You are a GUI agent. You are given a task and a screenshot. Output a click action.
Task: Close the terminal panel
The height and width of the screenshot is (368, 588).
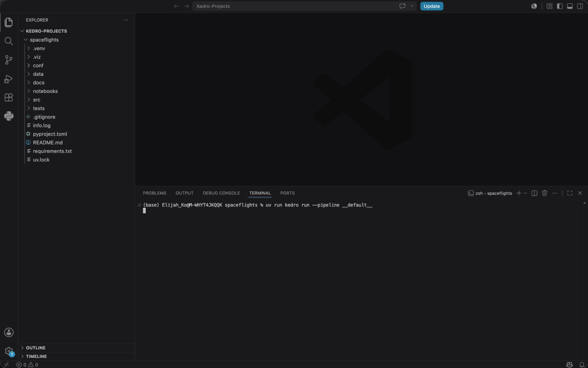point(580,193)
